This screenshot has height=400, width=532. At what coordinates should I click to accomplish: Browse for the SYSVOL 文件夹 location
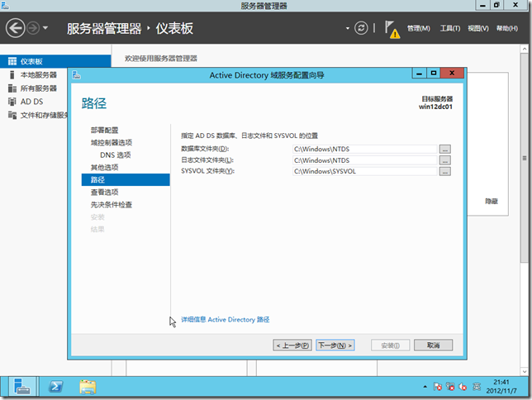(445, 171)
